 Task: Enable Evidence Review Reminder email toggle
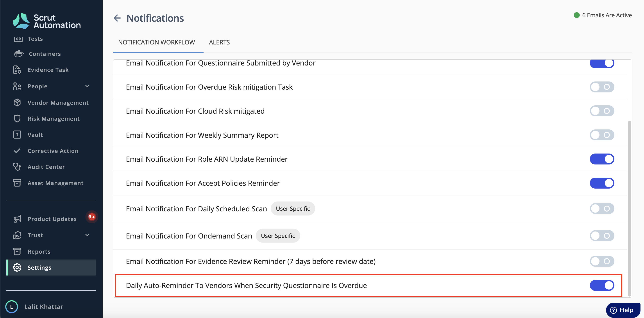[602, 261]
